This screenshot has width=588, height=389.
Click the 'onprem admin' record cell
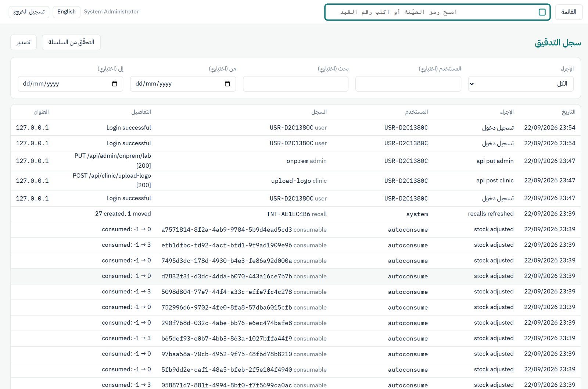(x=306, y=161)
